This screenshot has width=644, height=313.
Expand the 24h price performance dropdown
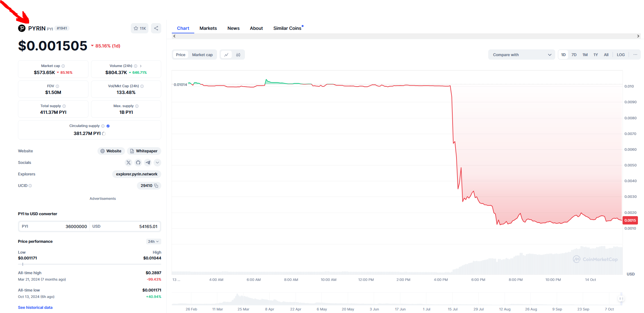coord(153,241)
